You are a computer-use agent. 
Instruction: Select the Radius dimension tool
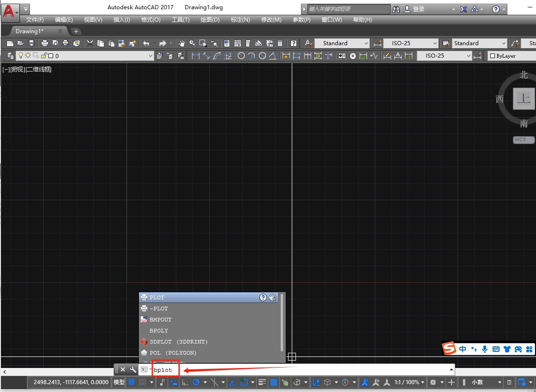pos(241,56)
